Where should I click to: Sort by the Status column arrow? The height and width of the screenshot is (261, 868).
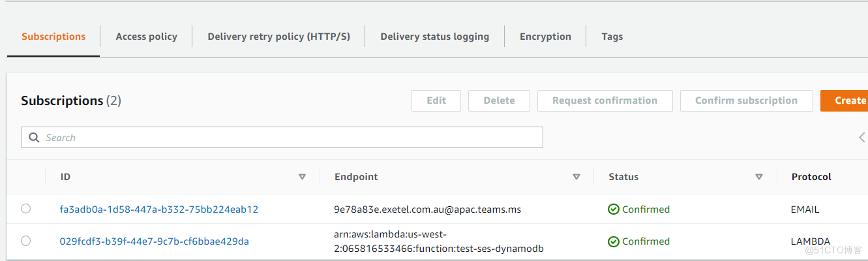coord(758,177)
